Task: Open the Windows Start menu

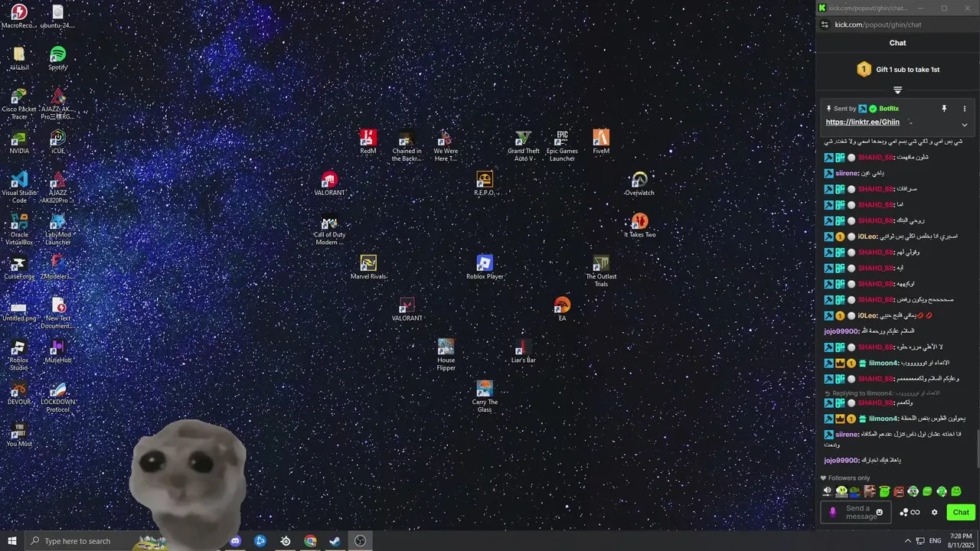Action: (11, 541)
